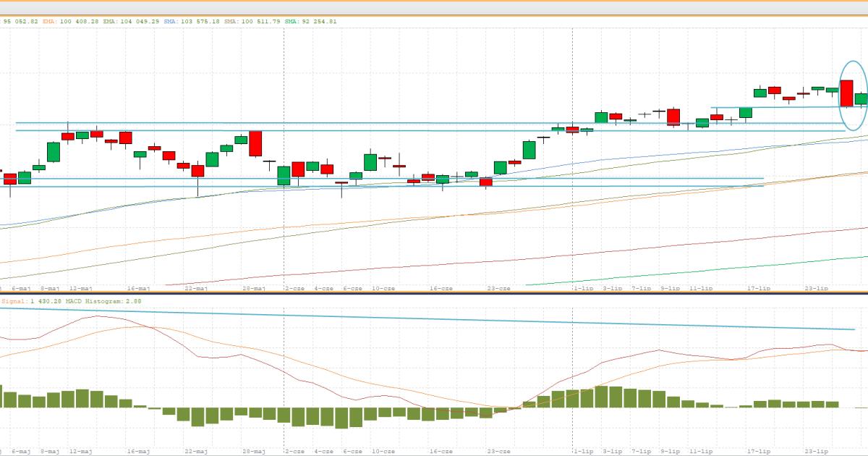Click the orange EMA 100 408.28 legend label
868x456 pixels.
[70, 22]
